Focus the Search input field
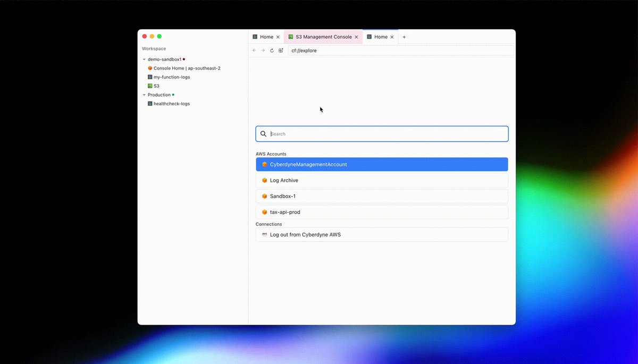 382,134
